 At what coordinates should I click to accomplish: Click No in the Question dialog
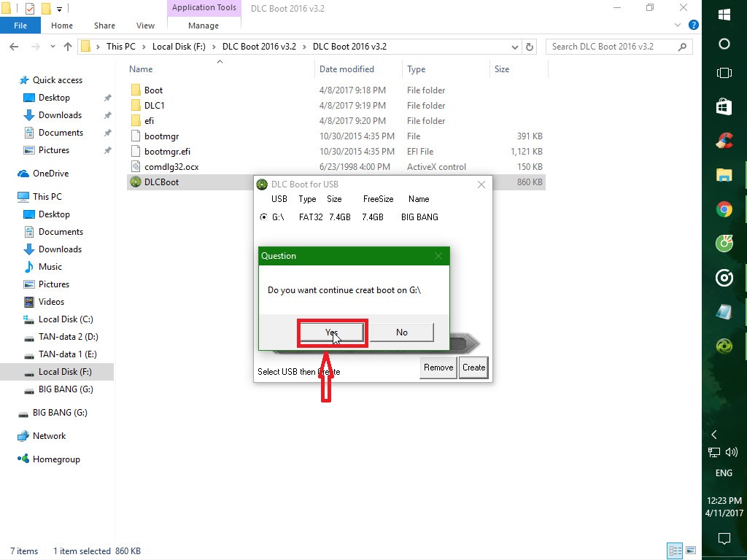pos(402,332)
